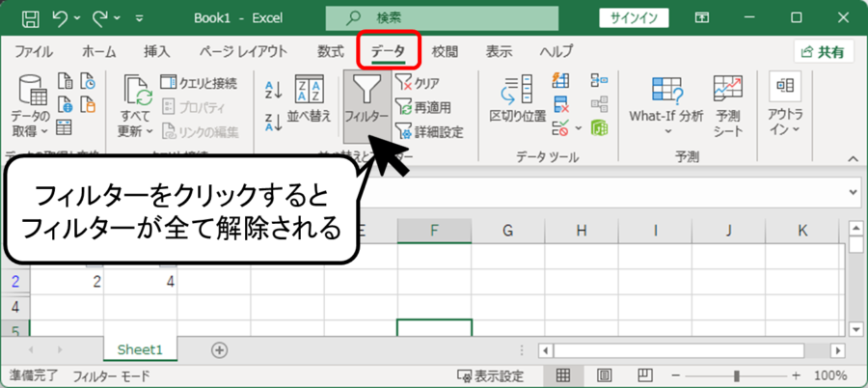Click the Flash Fill icon

[x=560, y=80]
